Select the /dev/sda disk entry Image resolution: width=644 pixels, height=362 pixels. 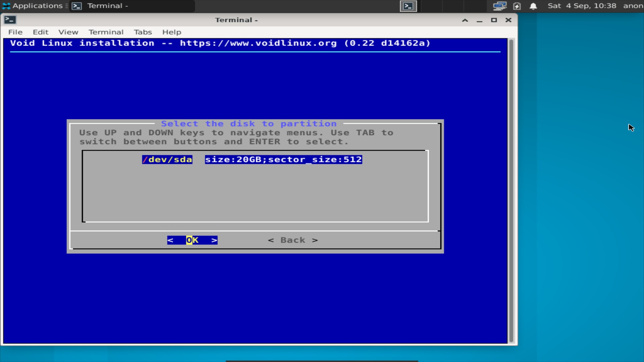pyautogui.click(x=167, y=160)
